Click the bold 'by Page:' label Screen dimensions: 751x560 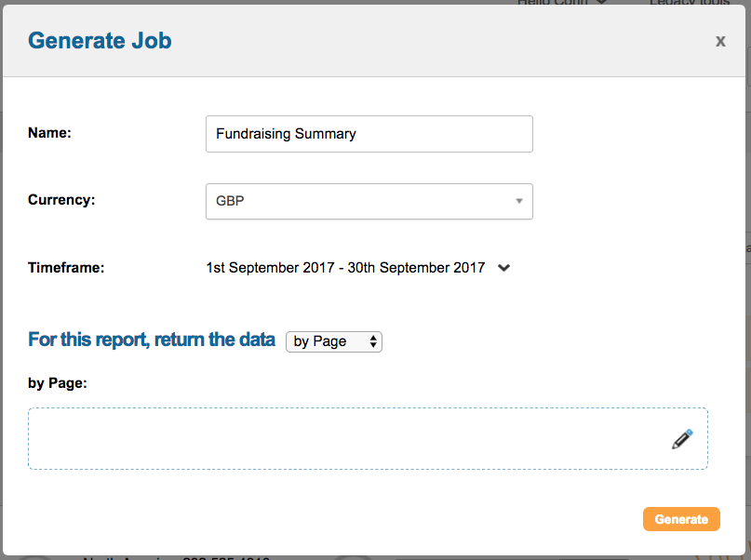click(58, 382)
